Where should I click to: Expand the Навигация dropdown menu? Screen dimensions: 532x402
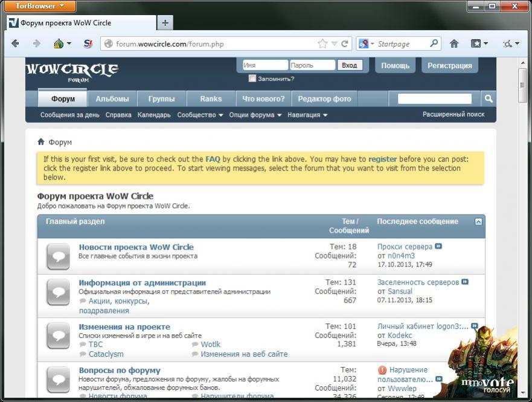click(x=307, y=115)
